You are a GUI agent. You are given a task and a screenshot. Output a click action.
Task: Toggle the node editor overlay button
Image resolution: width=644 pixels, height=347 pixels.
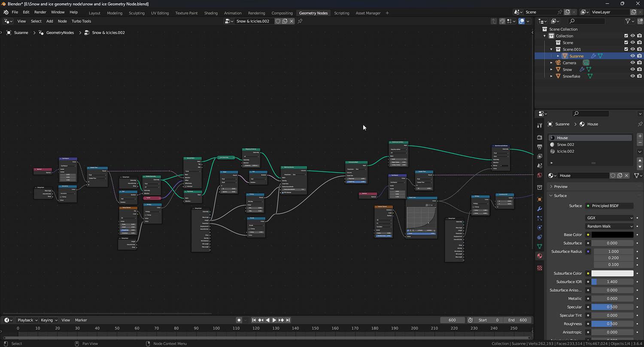point(522,21)
